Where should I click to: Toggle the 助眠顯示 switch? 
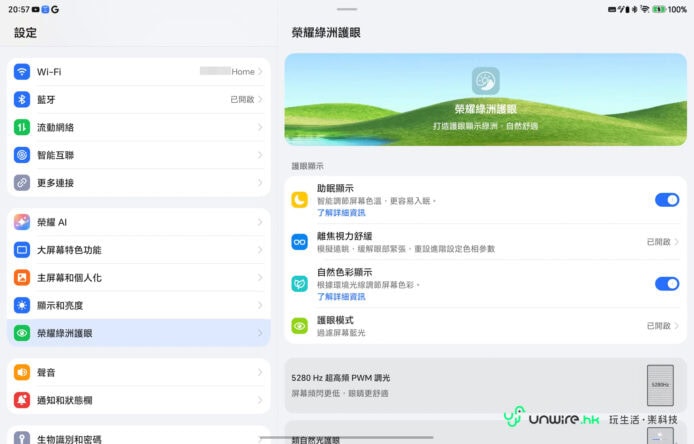pos(667,200)
